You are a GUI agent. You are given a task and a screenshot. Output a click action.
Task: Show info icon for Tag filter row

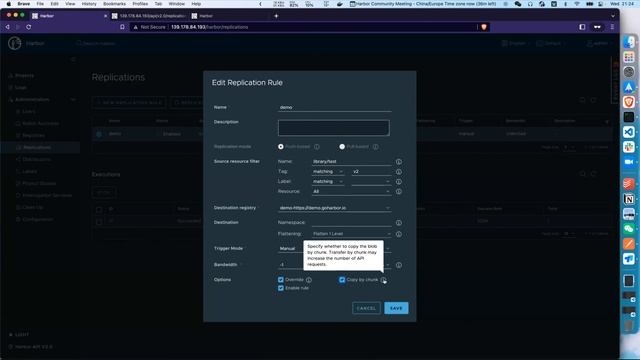(399, 172)
